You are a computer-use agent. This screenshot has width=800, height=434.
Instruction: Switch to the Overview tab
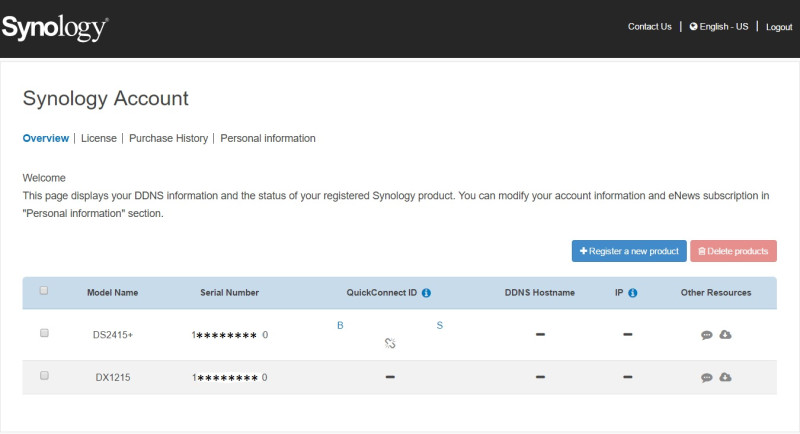45,138
